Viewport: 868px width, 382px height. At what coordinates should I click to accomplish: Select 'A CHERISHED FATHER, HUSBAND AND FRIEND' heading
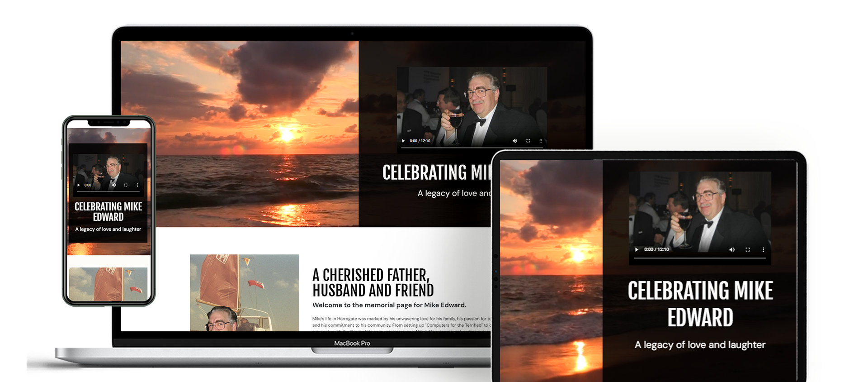(373, 282)
